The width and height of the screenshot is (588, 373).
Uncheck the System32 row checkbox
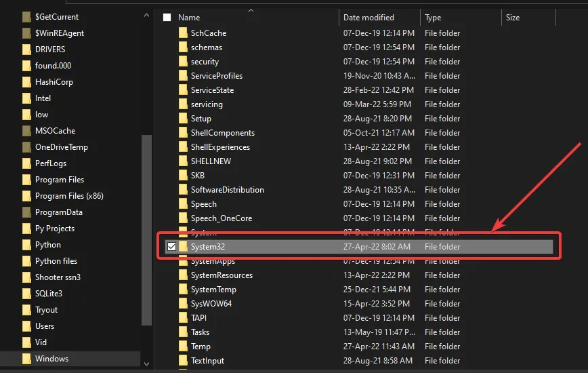coord(171,247)
